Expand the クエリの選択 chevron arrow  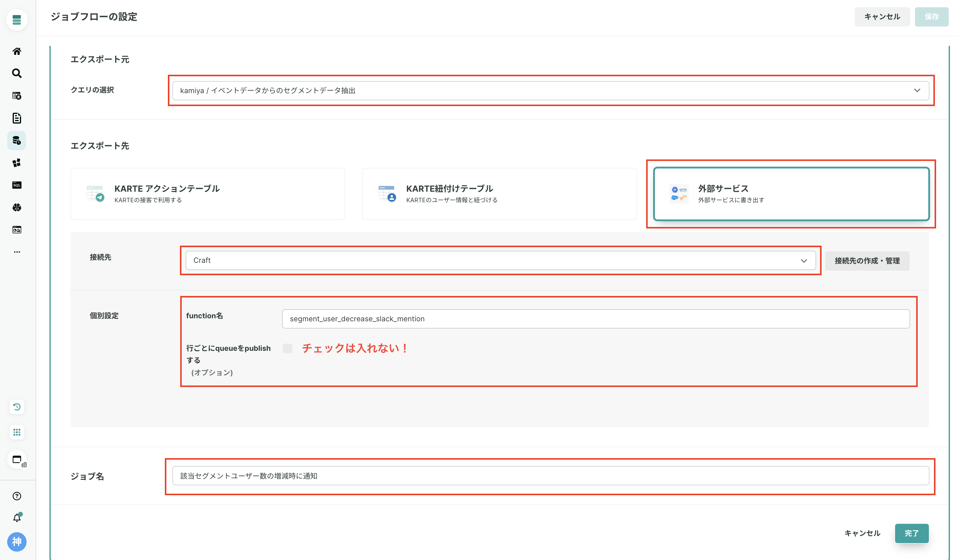pos(917,91)
